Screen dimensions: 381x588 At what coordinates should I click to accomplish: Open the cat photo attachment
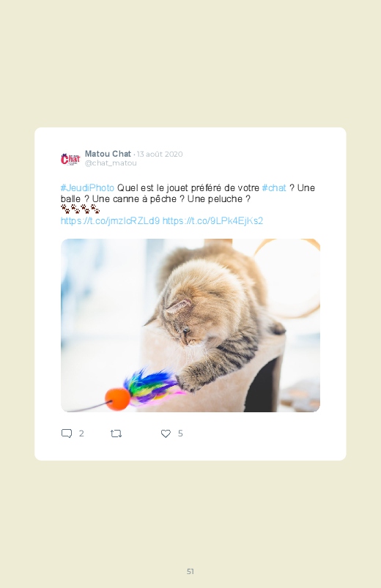tap(190, 325)
